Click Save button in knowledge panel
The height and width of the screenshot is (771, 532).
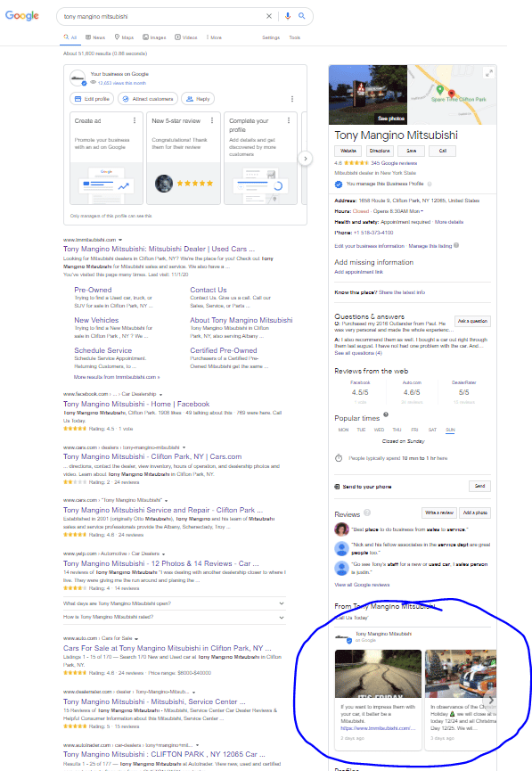411,151
